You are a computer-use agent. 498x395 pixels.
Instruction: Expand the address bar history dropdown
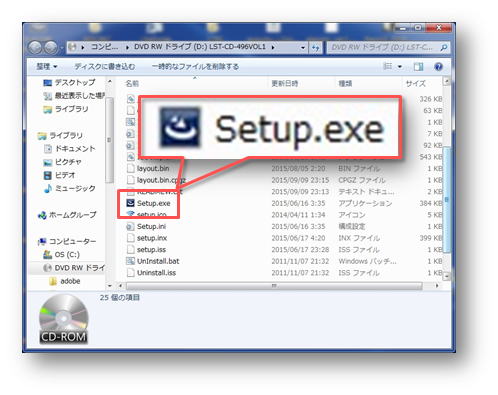[303, 48]
